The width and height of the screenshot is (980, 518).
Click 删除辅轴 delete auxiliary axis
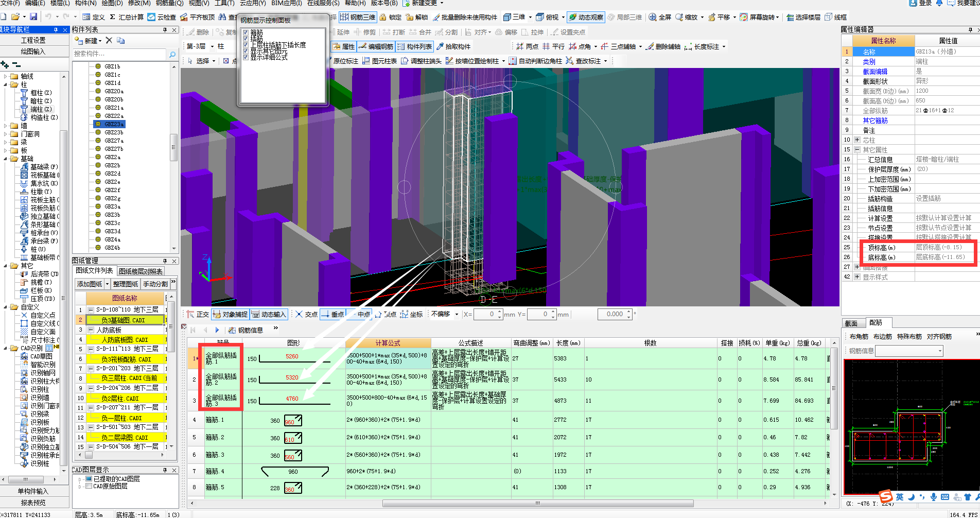click(x=663, y=46)
